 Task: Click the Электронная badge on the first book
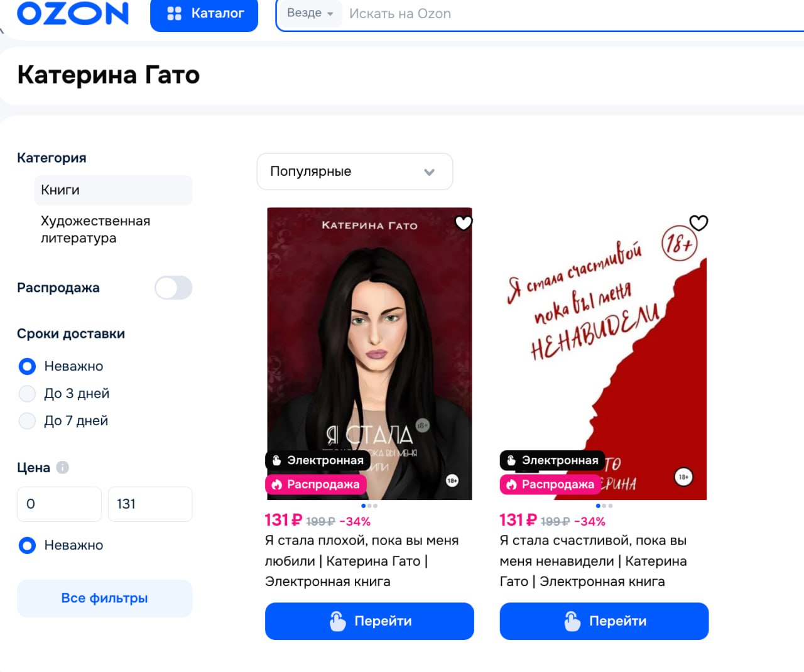pyautogui.click(x=318, y=460)
